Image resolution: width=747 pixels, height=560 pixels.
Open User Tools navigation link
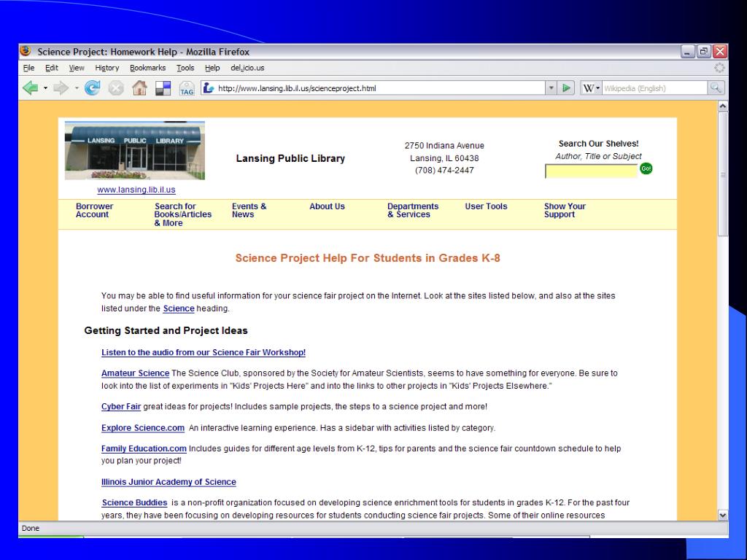486,206
